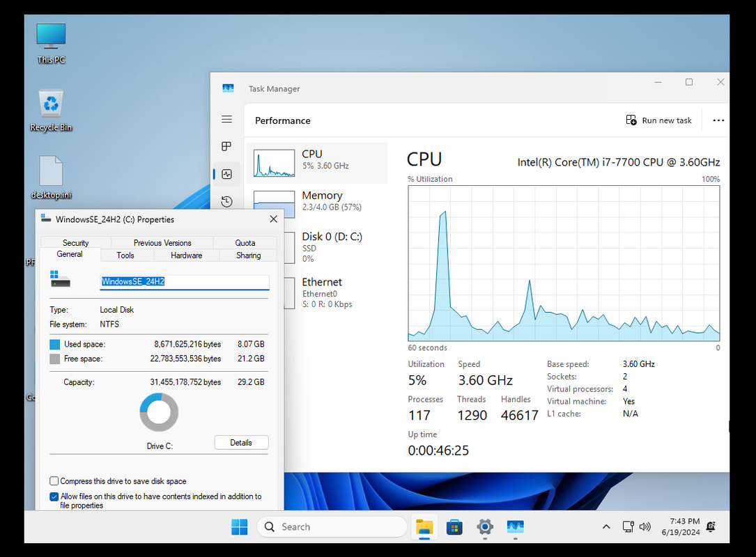The image size is (756, 557).
Task: Click Speed value 3.60 GHz
Action: [485, 380]
